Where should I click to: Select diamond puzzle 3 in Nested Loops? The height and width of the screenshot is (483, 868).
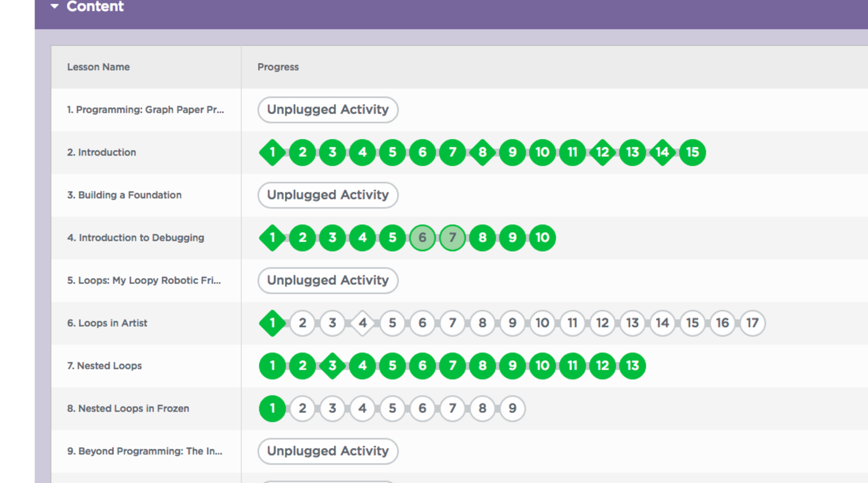(332, 366)
